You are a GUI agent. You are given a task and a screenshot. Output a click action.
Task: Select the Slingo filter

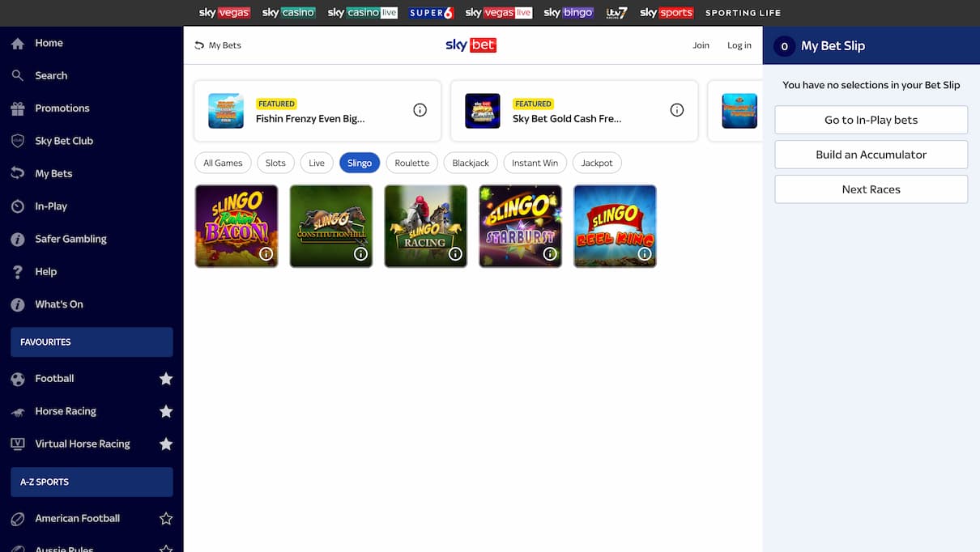coord(360,163)
